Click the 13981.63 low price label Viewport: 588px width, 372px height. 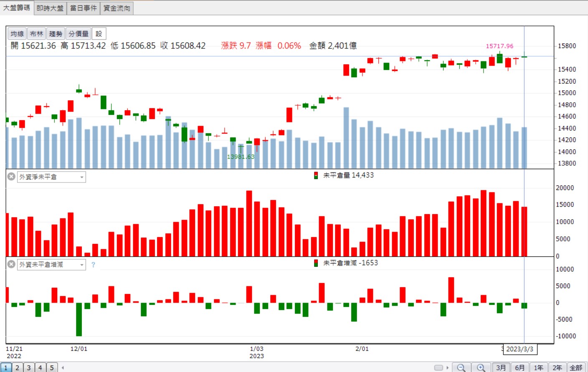(x=241, y=157)
